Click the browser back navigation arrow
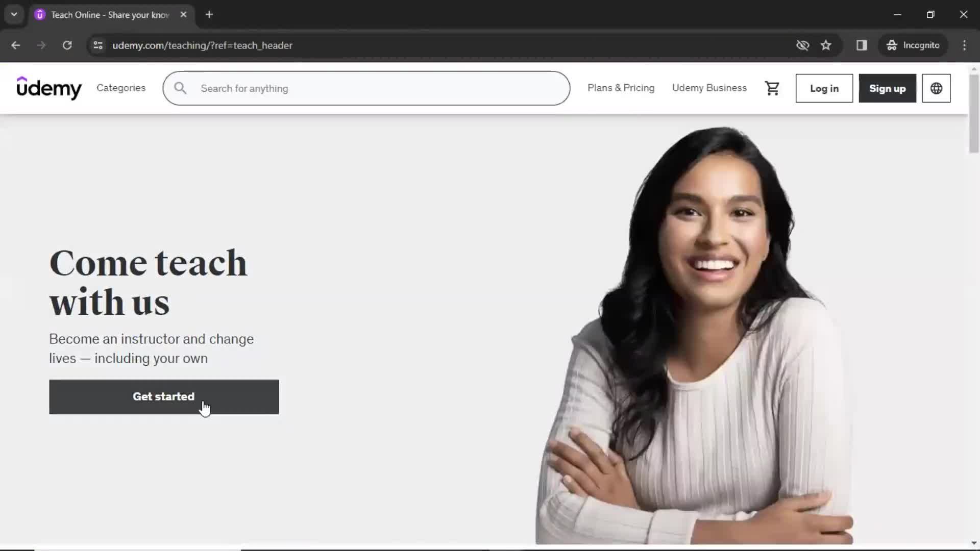 (x=16, y=45)
